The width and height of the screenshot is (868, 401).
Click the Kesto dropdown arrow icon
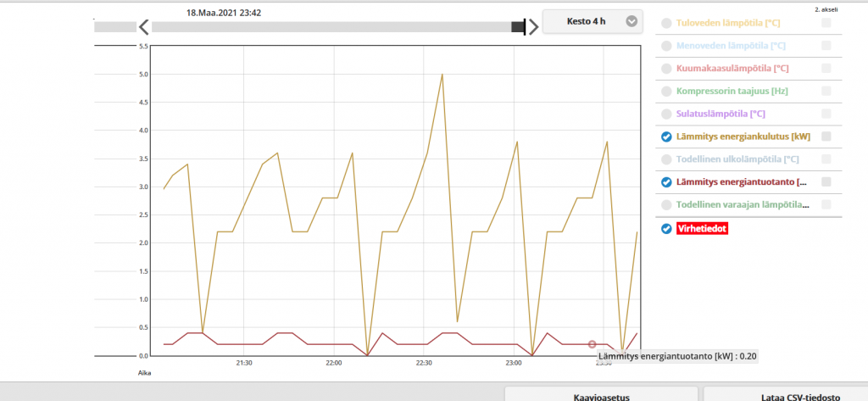coord(632,22)
